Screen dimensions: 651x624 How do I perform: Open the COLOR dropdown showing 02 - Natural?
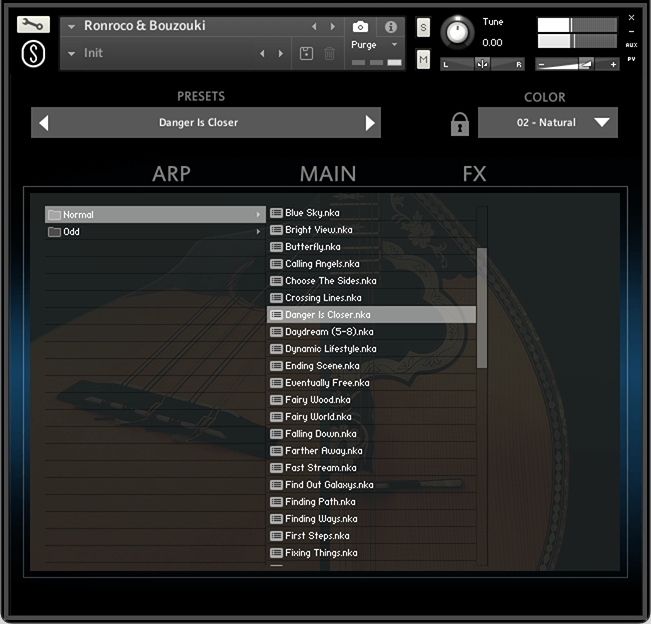click(547, 123)
